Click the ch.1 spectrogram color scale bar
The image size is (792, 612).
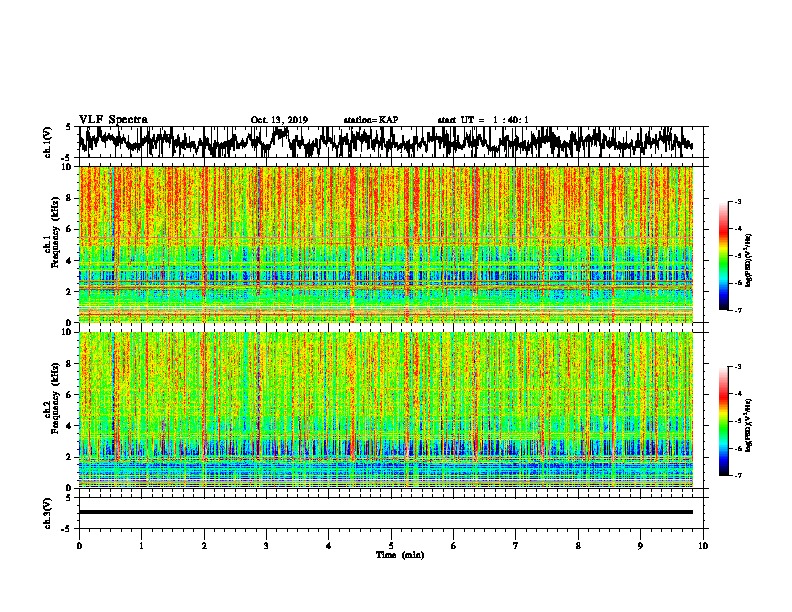point(723,256)
